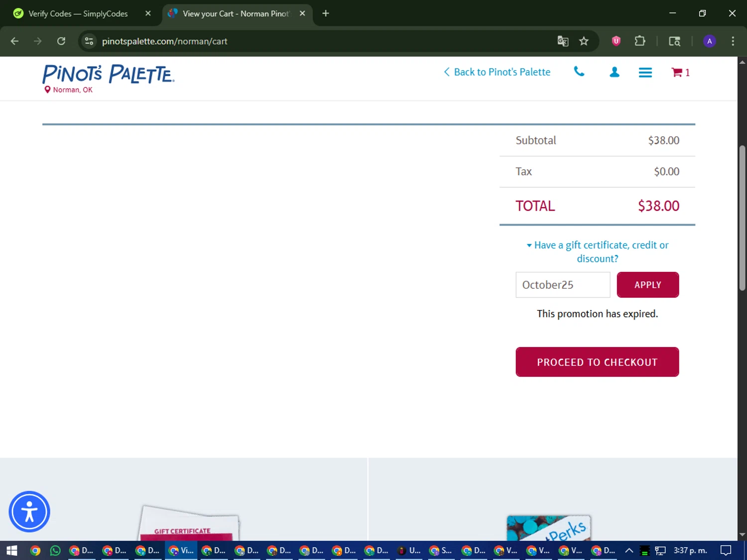This screenshot has height=560, width=747.
Task: Select the View your Cart tab
Action: tap(237, 13)
